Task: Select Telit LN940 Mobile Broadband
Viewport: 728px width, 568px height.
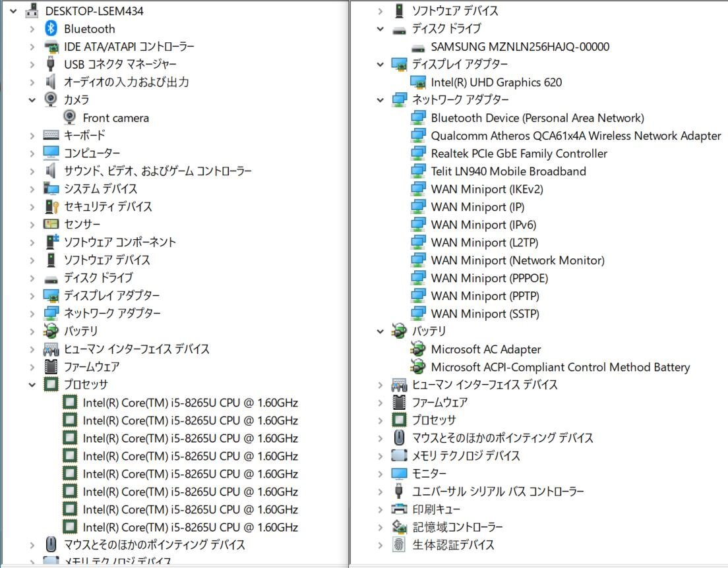Action: pos(508,171)
